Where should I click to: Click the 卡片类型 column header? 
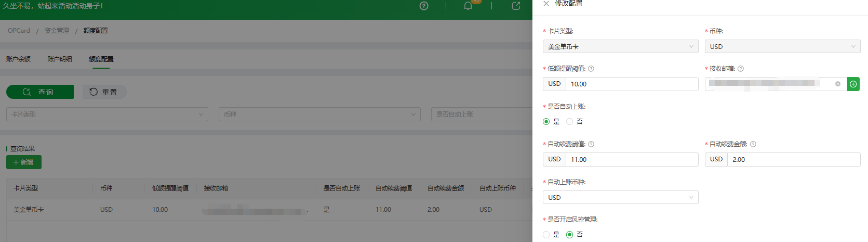tap(25, 188)
